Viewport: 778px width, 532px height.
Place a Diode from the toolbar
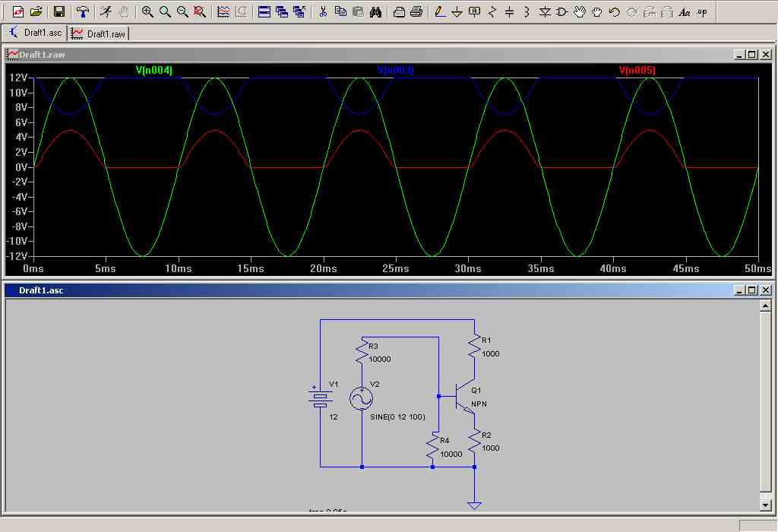(x=545, y=11)
